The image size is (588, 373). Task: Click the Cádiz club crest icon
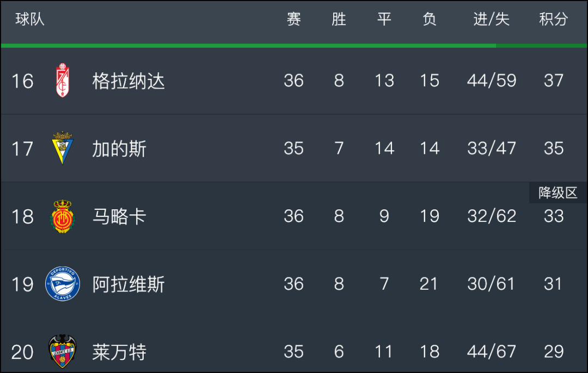tap(62, 148)
